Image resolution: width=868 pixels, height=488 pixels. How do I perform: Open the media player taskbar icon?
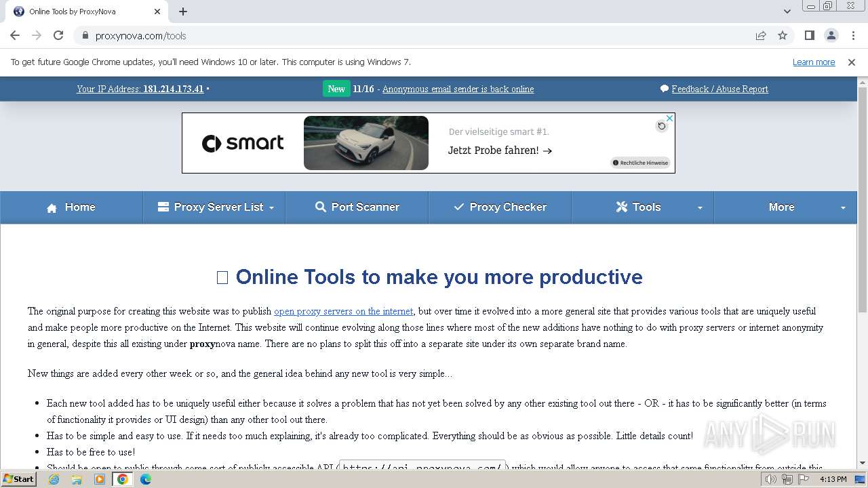click(x=100, y=479)
